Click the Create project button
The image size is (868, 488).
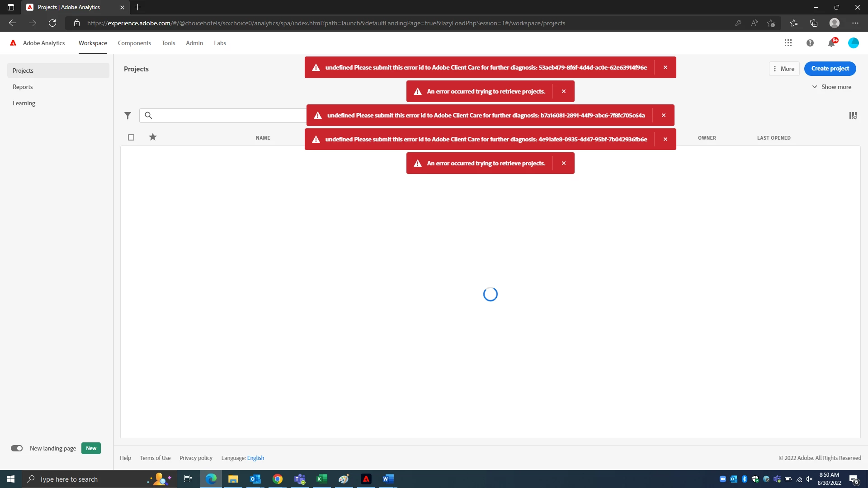(x=830, y=69)
